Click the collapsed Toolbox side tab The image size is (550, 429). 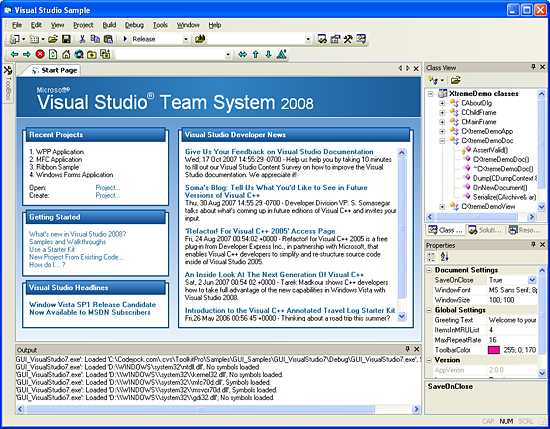(x=8, y=83)
